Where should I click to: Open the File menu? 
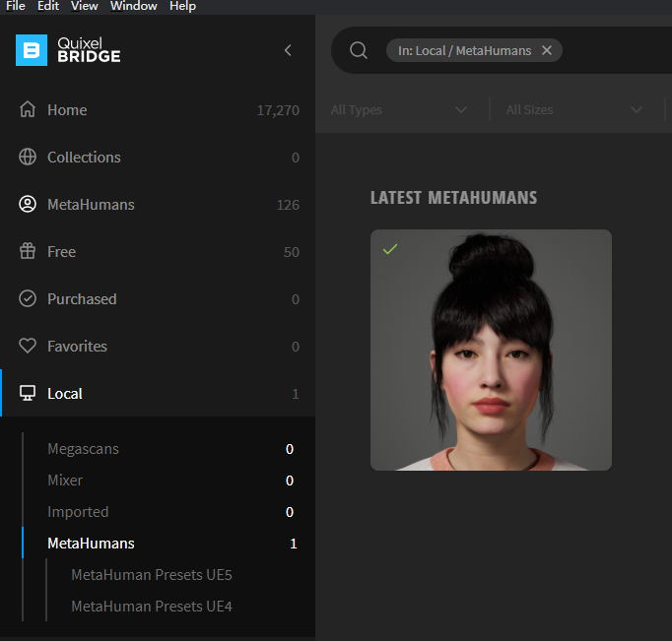click(x=16, y=6)
